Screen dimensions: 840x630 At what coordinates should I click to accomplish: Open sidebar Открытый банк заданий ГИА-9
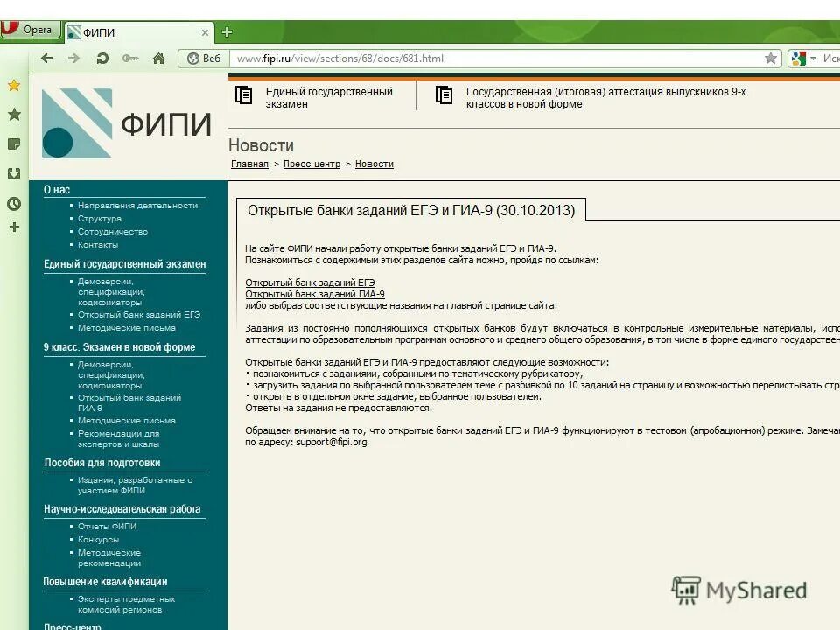129,402
